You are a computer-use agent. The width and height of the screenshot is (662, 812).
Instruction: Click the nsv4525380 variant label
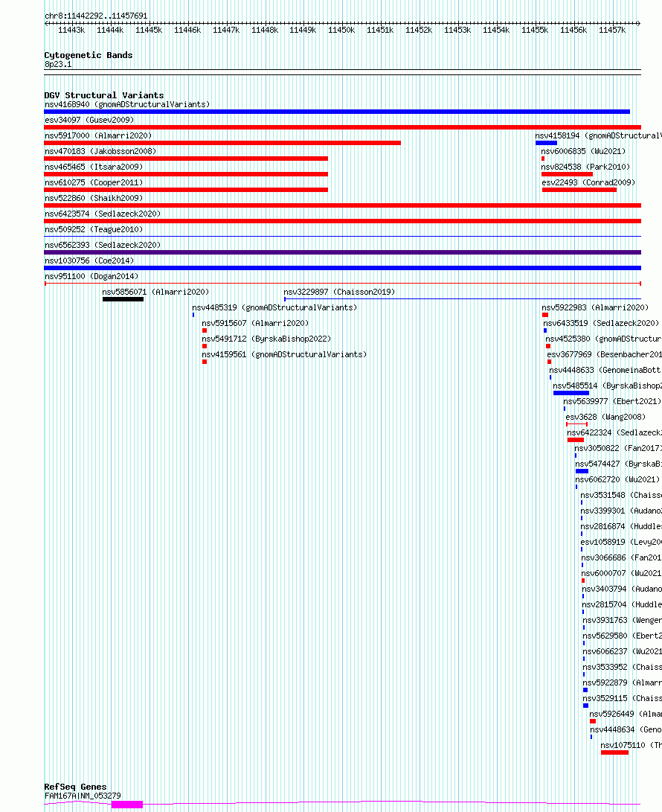603,339
